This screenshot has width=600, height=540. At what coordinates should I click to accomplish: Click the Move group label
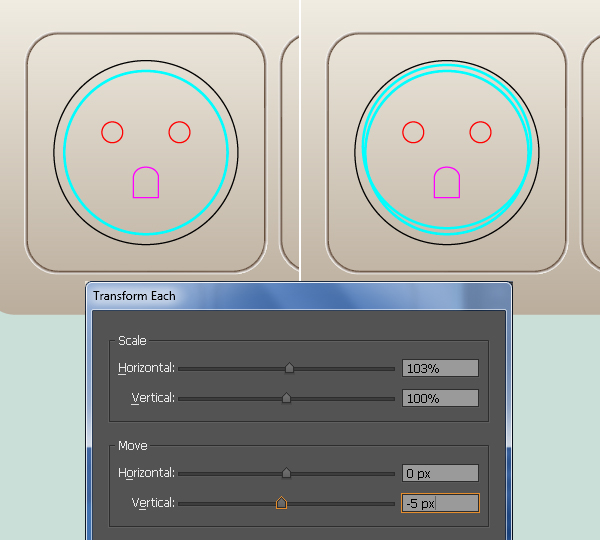pyautogui.click(x=133, y=445)
